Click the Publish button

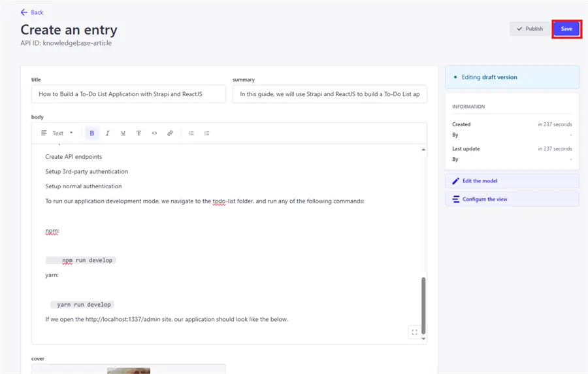[x=529, y=29]
